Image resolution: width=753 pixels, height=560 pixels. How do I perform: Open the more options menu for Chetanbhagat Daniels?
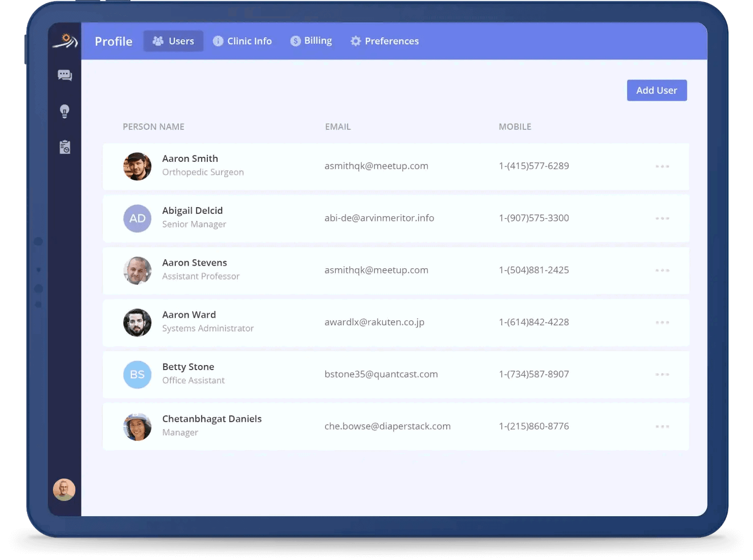(662, 427)
